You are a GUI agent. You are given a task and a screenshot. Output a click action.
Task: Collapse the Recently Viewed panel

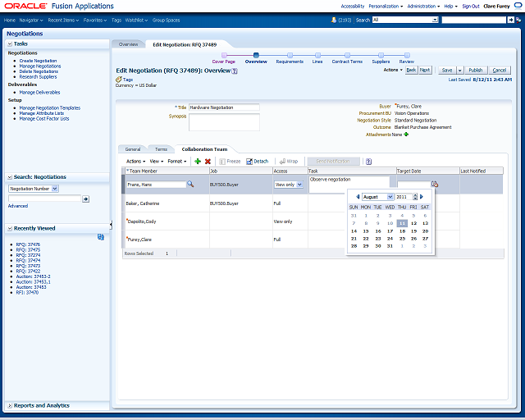[x=10, y=228]
